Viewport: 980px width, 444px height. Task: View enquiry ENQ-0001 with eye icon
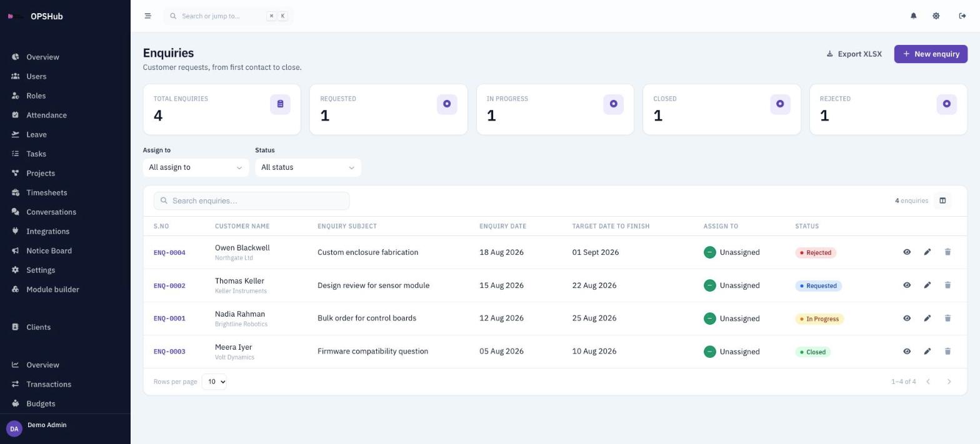[x=906, y=318]
